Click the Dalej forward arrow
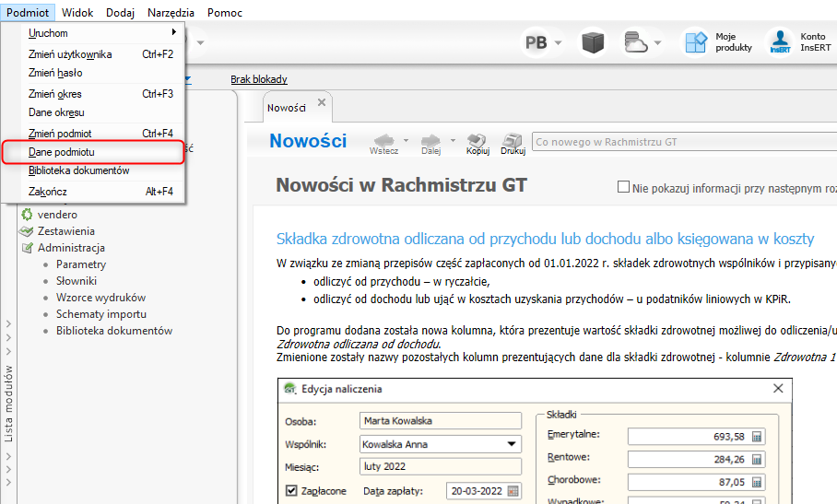837x504 pixels. tap(430, 144)
